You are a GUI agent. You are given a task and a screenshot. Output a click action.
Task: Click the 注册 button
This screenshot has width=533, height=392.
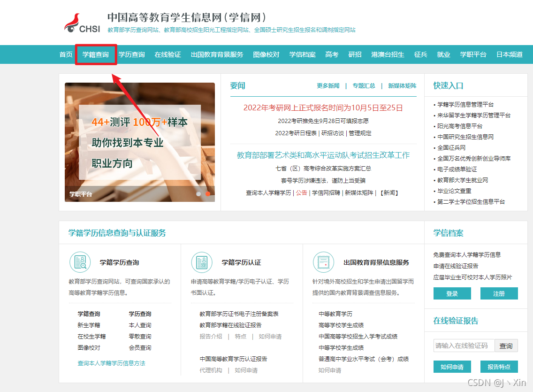[x=499, y=293]
